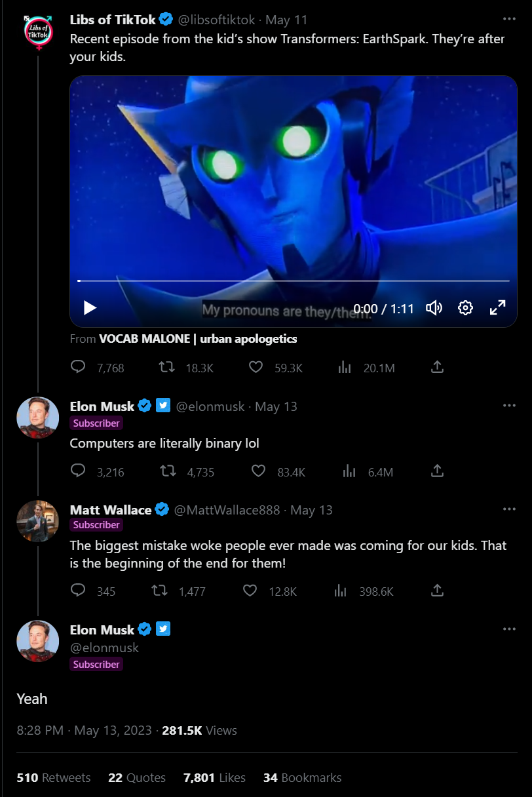View the 510 Retweets list
Screen dimensions: 532x797
coord(54,778)
